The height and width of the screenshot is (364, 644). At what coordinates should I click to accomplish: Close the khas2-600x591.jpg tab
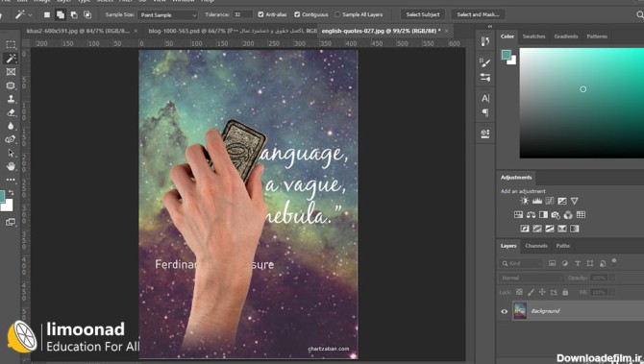pos(136,31)
